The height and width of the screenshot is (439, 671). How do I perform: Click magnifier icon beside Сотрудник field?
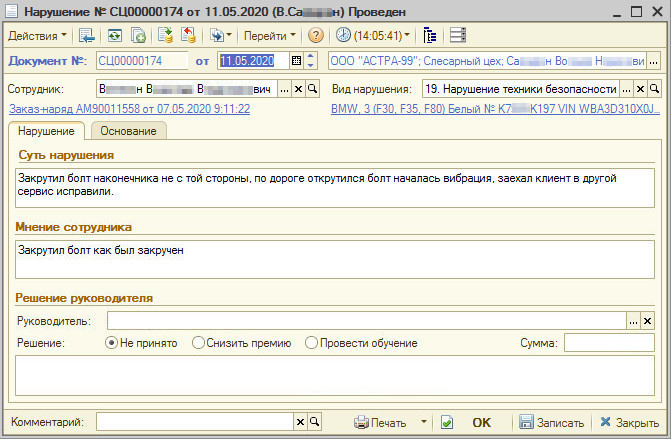pyautogui.click(x=314, y=89)
